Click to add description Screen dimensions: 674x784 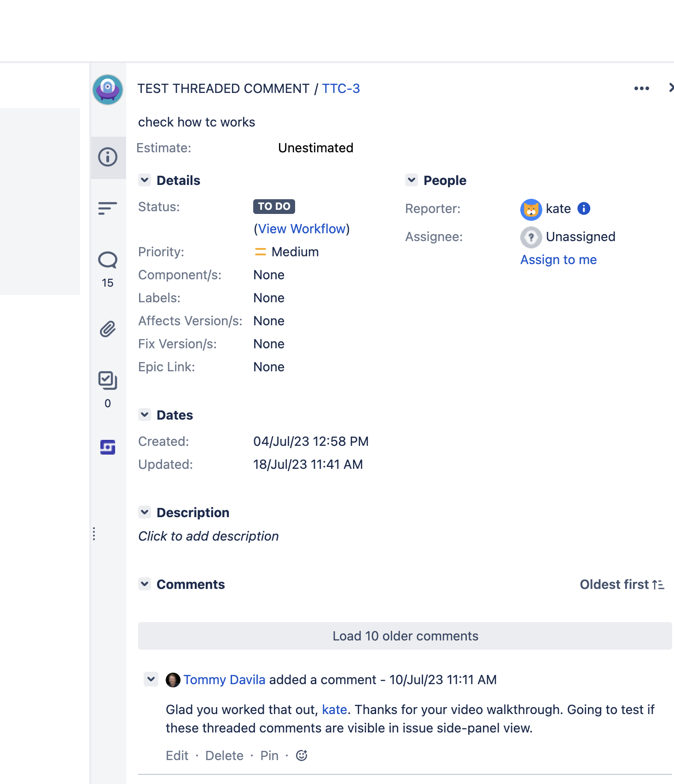tap(209, 536)
